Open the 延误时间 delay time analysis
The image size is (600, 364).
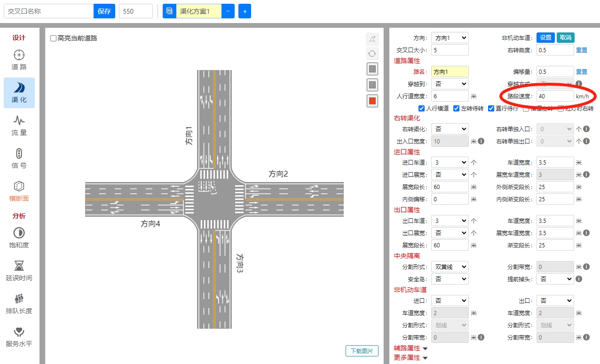[x=19, y=271]
